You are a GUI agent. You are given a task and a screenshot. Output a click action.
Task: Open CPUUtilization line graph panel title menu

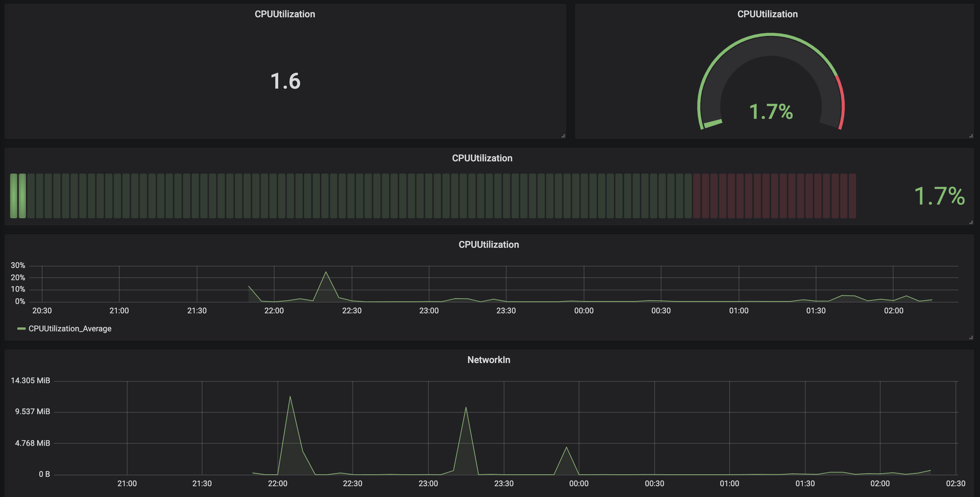point(489,245)
